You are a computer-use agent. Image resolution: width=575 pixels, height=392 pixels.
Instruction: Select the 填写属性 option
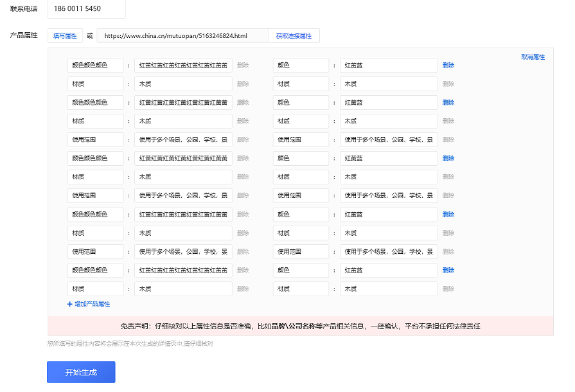point(65,36)
